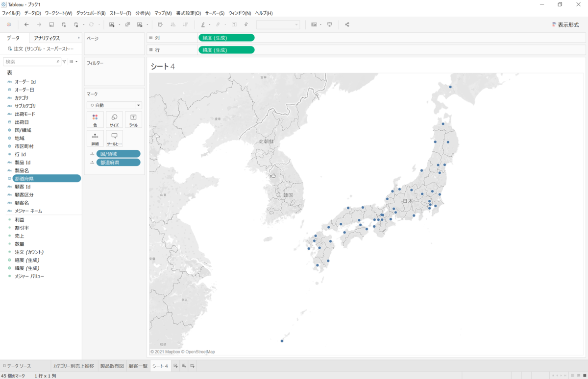Click the filter icon beside search box
Image resolution: width=588 pixels, height=379 pixels.
click(x=64, y=62)
